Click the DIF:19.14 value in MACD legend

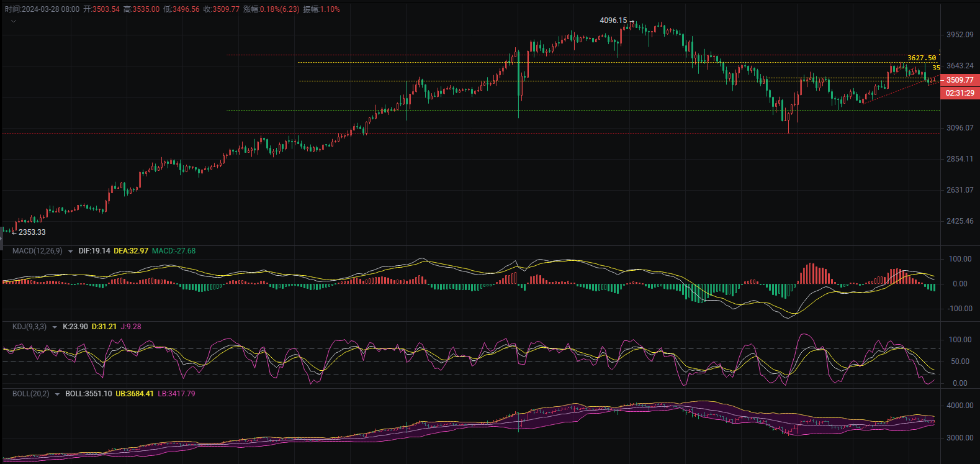[x=94, y=251]
